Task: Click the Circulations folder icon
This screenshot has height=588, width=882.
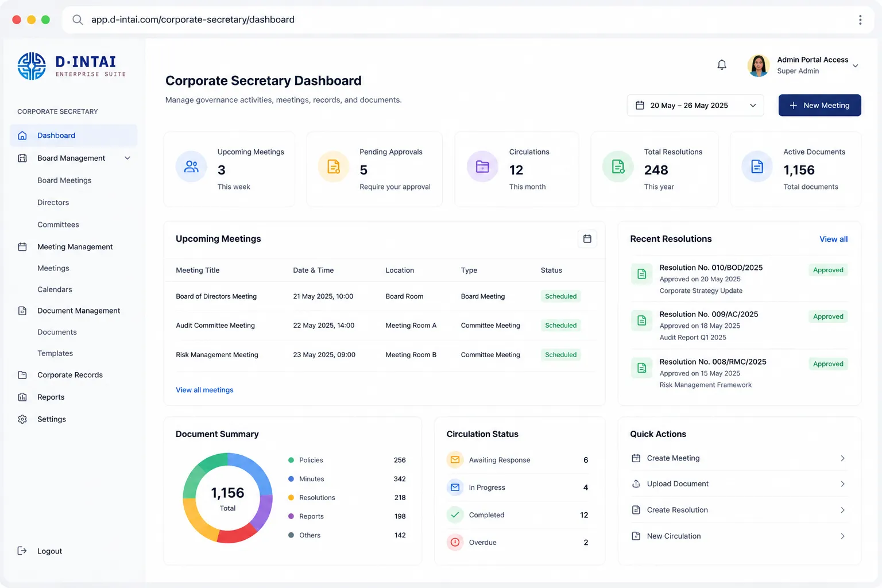Action: point(482,167)
